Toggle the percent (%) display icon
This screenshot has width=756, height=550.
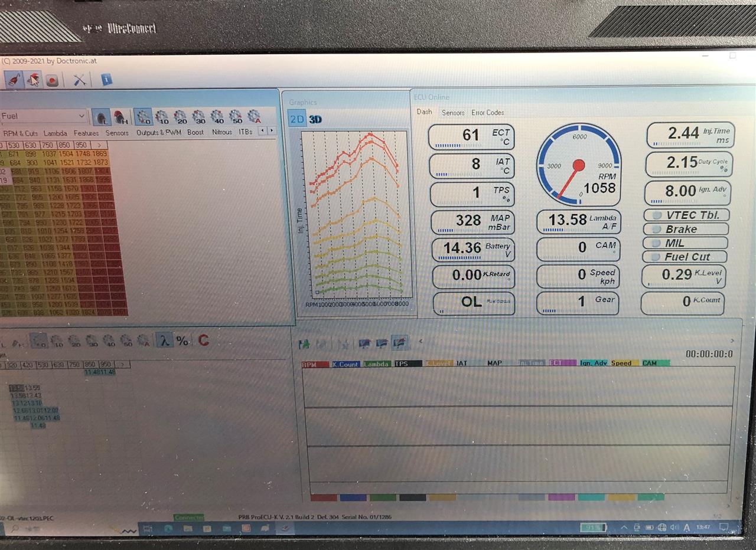(x=183, y=341)
